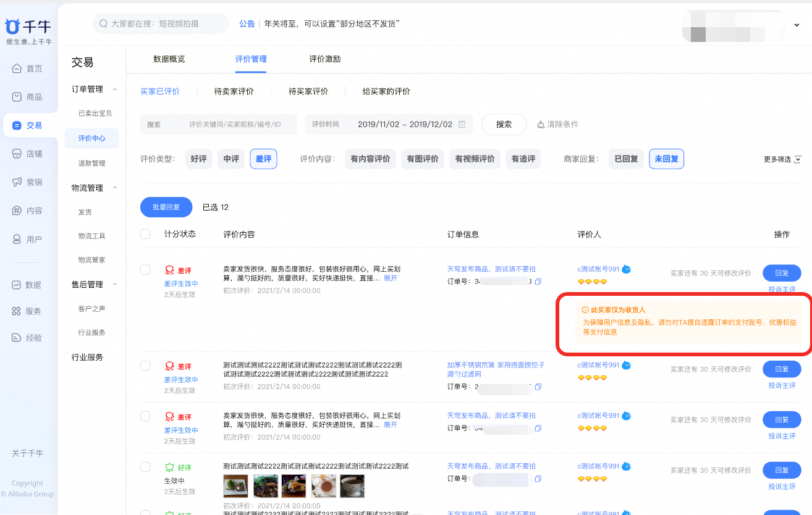The height and width of the screenshot is (515, 812).
Task: Copy order number of third 差评 row
Action: [538, 428]
